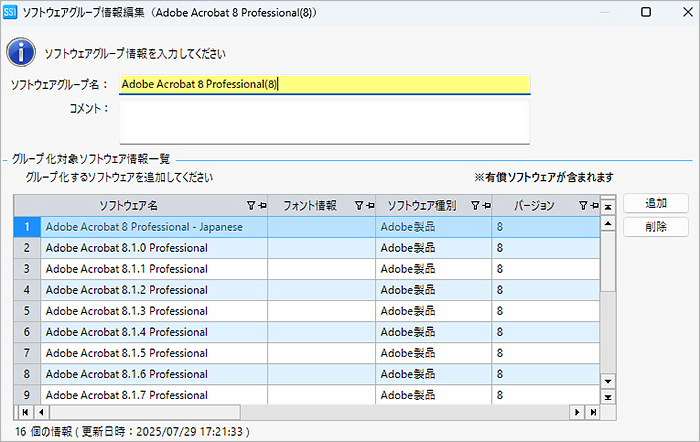The height and width of the screenshot is (442, 700).
Task: Go to last column with horizontal scroll-last icon
Action: click(x=593, y=412)
